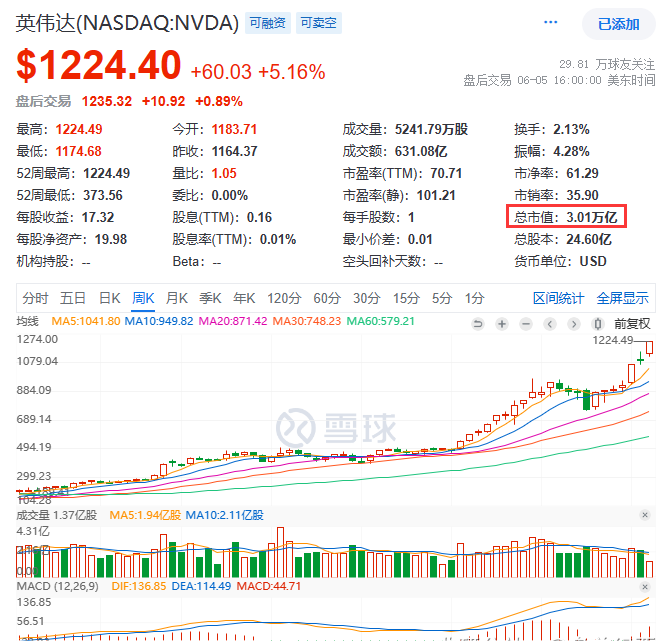
Task: Switch to 120分 chart tab
Action: (284, 298)
